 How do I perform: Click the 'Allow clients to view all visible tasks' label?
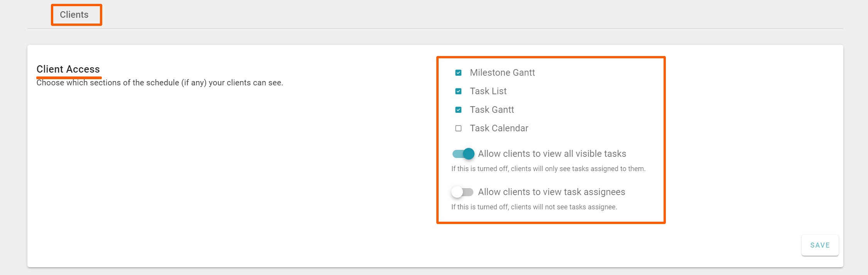[552, 154]
